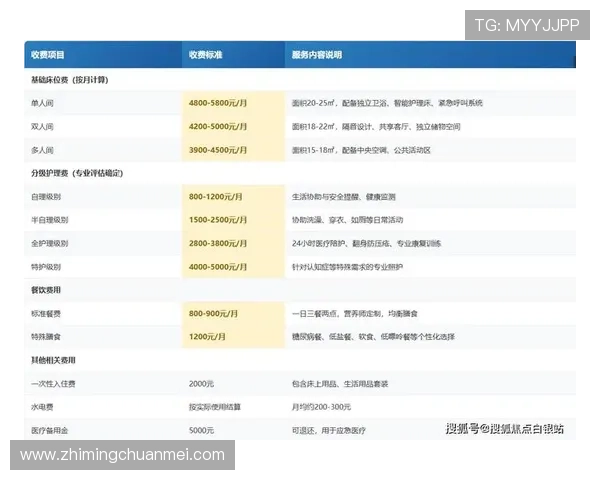Click the price 1200元/月
Image resolution: width=600 pixels, height=480 pixels.
pyautogui.click(x=207, y=337)
